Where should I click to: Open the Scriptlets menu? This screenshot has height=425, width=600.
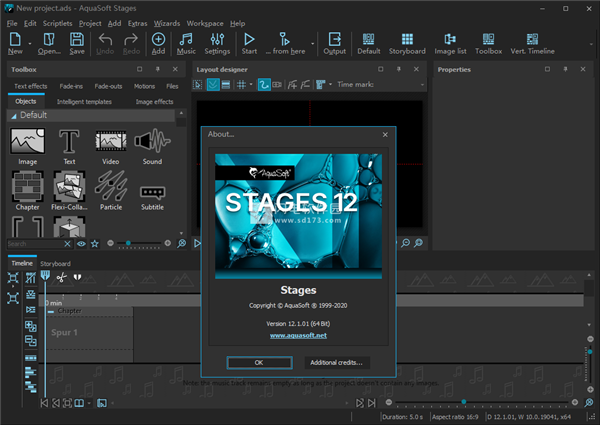57,23
